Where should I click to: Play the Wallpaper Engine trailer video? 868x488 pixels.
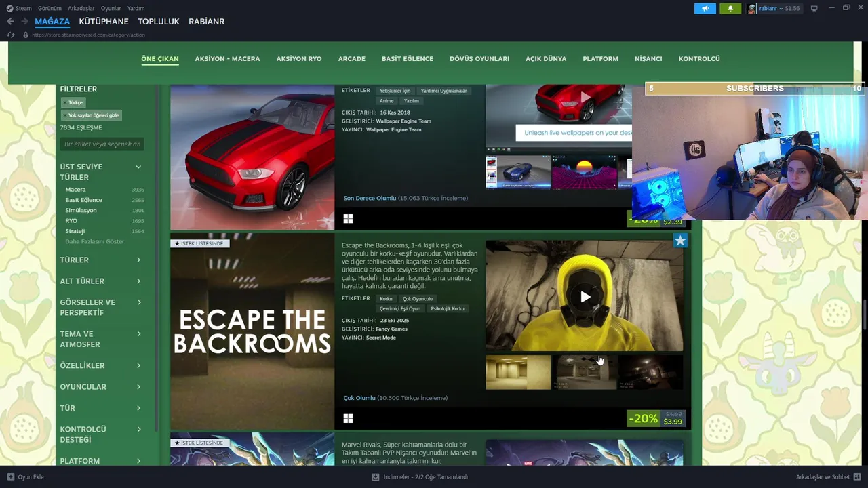[x=585, y=97]
